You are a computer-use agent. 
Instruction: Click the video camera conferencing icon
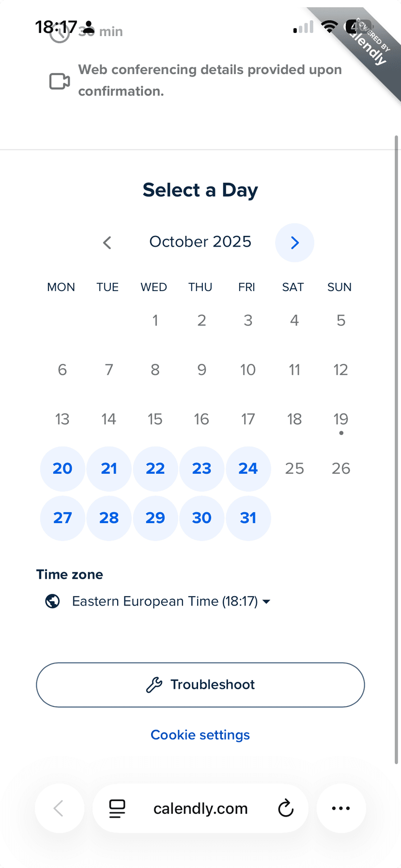(60, 81)
